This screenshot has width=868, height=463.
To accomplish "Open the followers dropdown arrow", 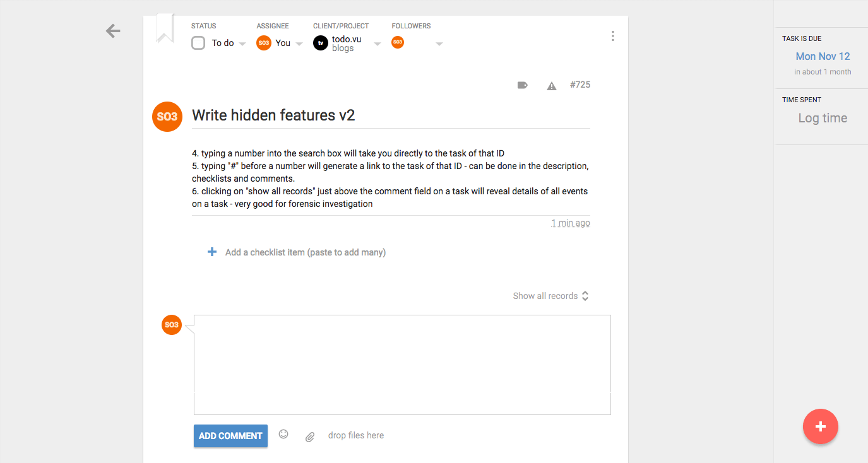I will coord(439,44).
